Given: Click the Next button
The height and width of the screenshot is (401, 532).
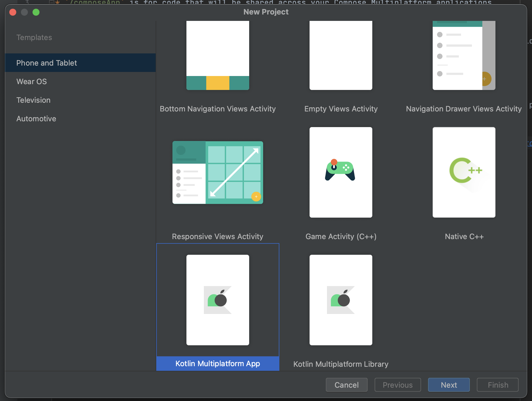Looking at the screenshot, I should 449,385.
